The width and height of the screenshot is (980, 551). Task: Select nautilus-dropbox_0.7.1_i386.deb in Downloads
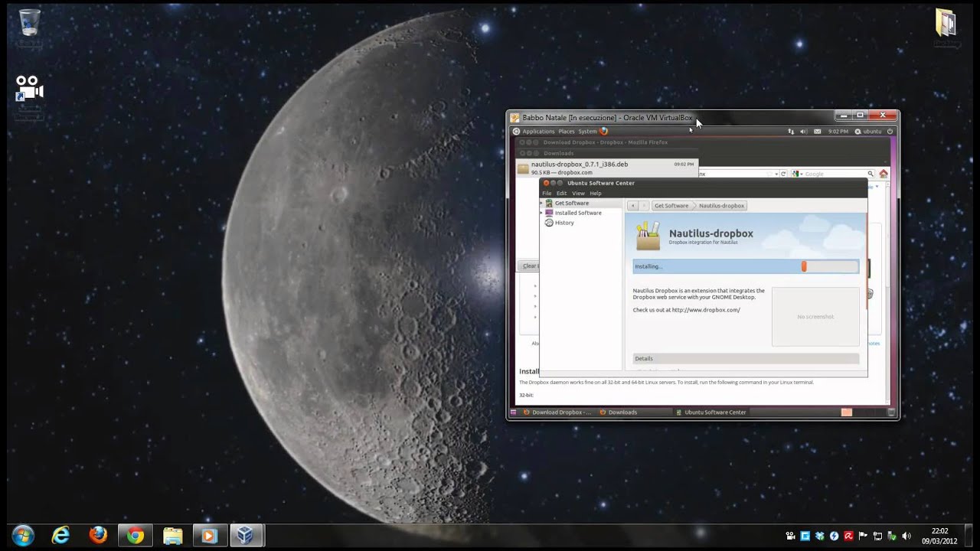[607, 168]
